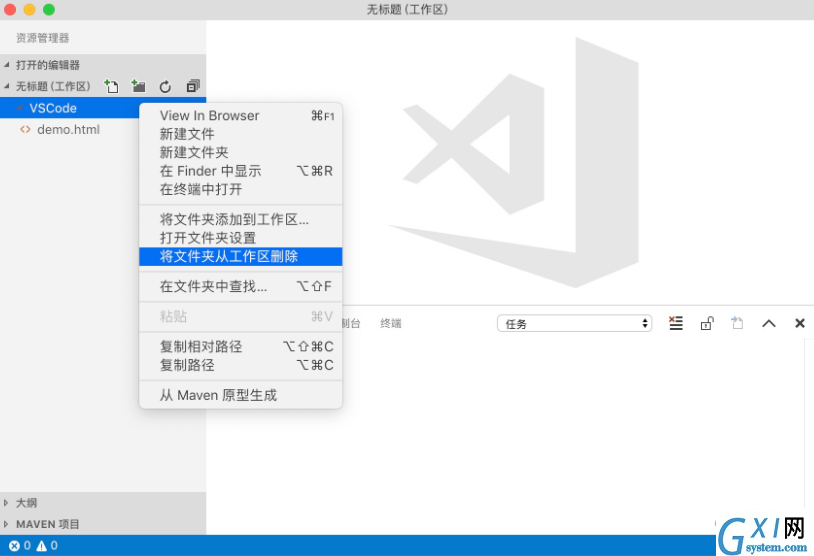Toggle the output scroll lock icon
Screen dimensions: 814x556
click(707, 323)
